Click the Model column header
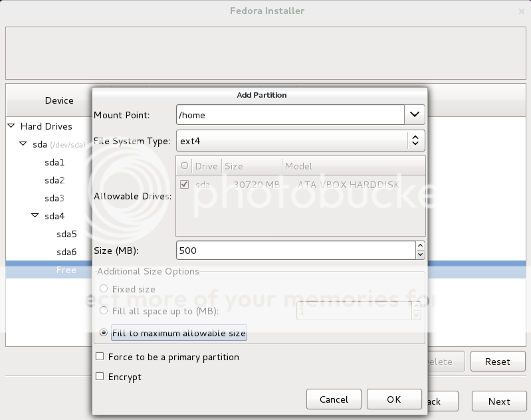This screenshot has height=420, width=531. point(354,166)
